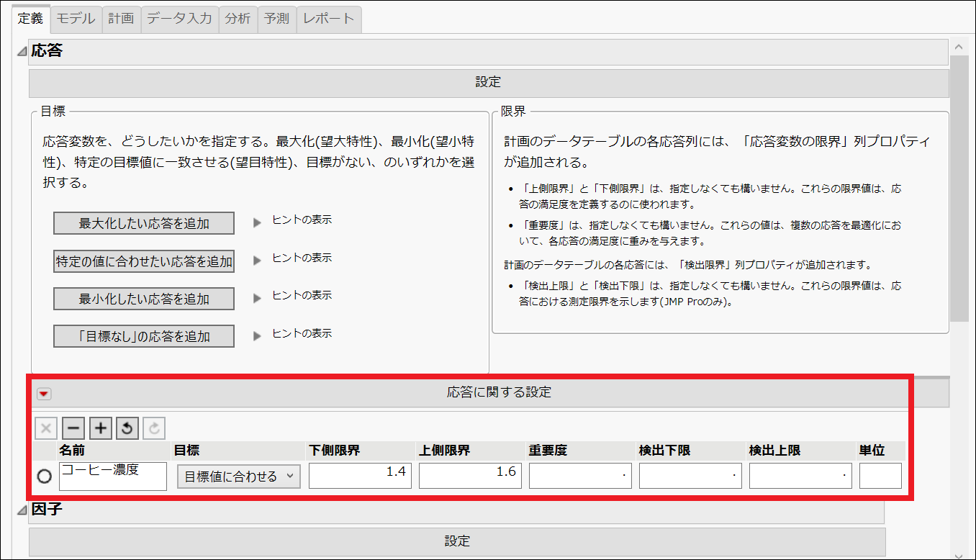
Task: Click the delete (X) icon in the response toolbar
Action: click(45, 428)
